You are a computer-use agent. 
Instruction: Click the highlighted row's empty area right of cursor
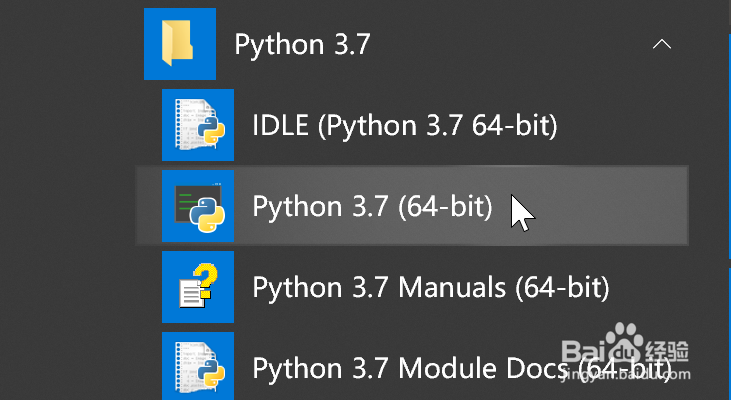pyautogui.click(x=610, y=207)
